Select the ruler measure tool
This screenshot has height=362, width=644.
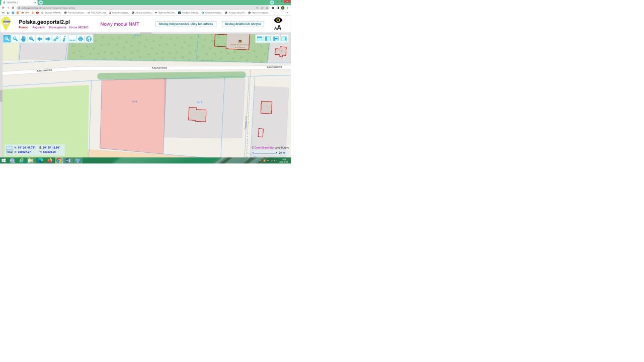72,39
